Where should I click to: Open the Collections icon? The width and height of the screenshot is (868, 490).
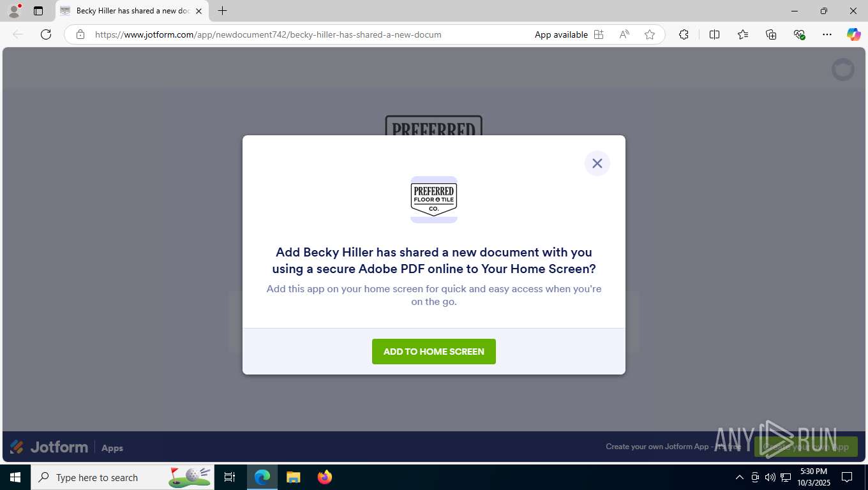(771, 34)
